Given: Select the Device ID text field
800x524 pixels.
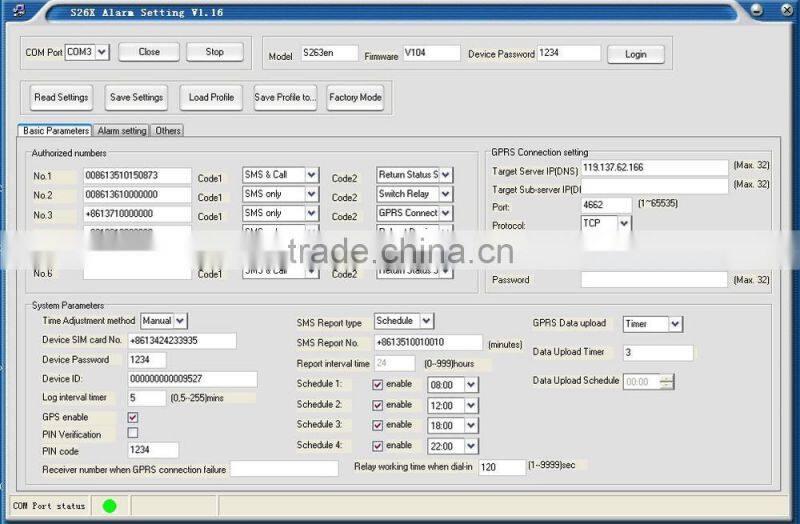Looking at the screenshot, I should click(x=192, y=379).
